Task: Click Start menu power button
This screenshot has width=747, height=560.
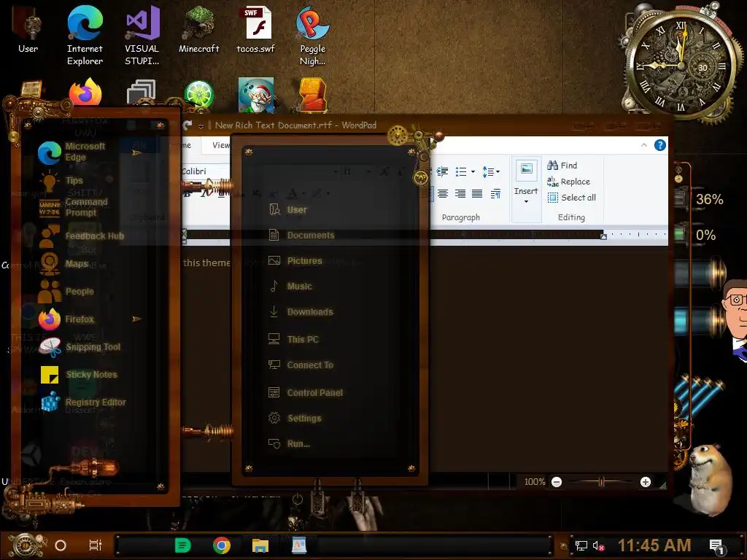Action: coord(298,499)
